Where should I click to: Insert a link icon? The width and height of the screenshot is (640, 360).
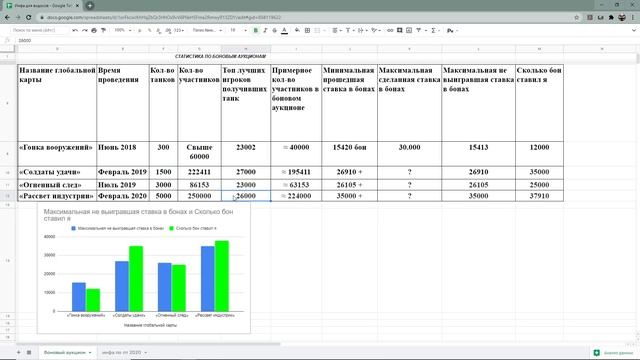tap(390, 30)
